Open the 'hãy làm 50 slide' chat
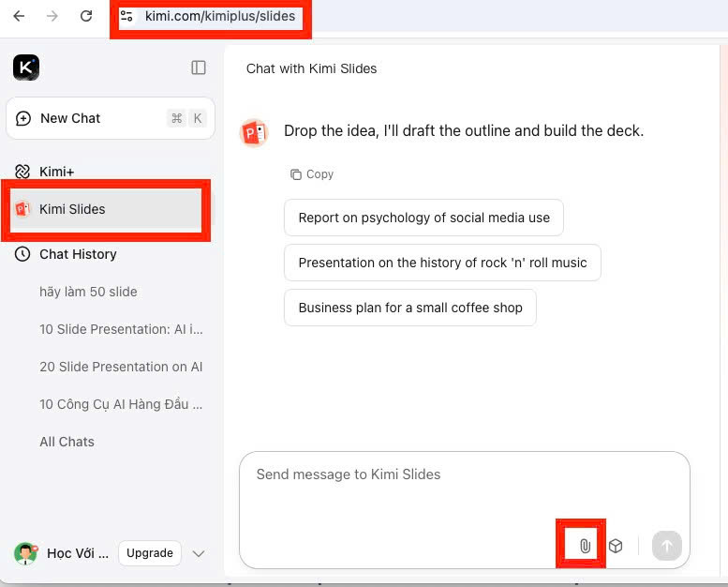The height and width of the screenshot is (587, 728). 88,292
